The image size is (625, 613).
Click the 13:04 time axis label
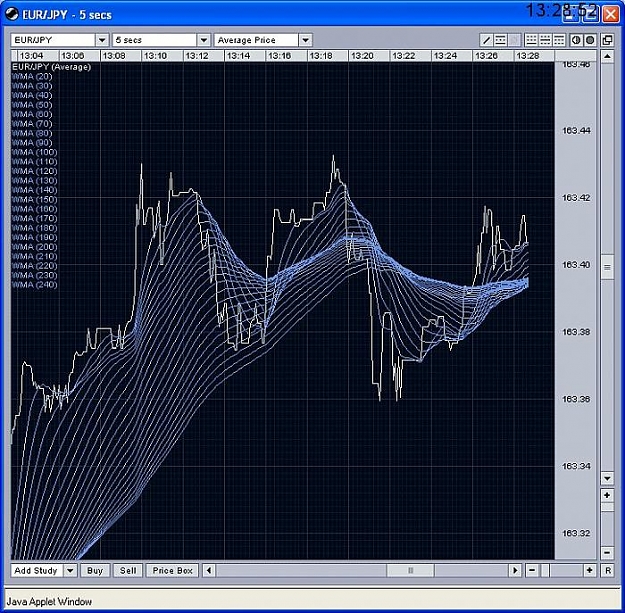31,56
